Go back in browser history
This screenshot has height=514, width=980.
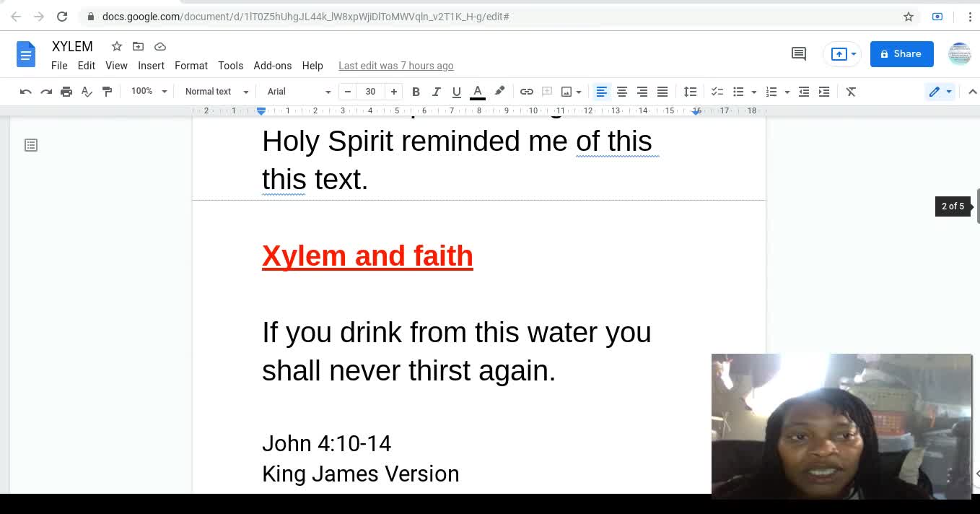click(16, 16)
